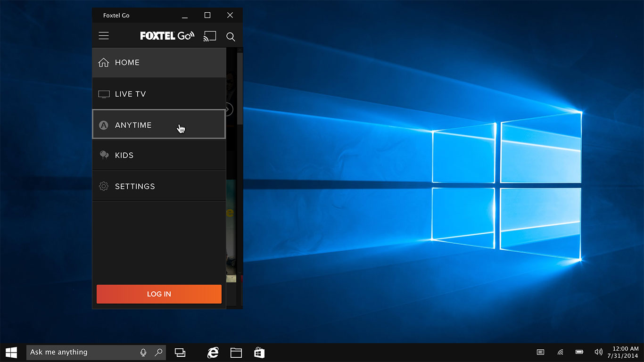The height and width of the screenshot is (362, 644).
Task: Open search with magnifier icon in Foxtel Go
Action: (x=231, y=37)
